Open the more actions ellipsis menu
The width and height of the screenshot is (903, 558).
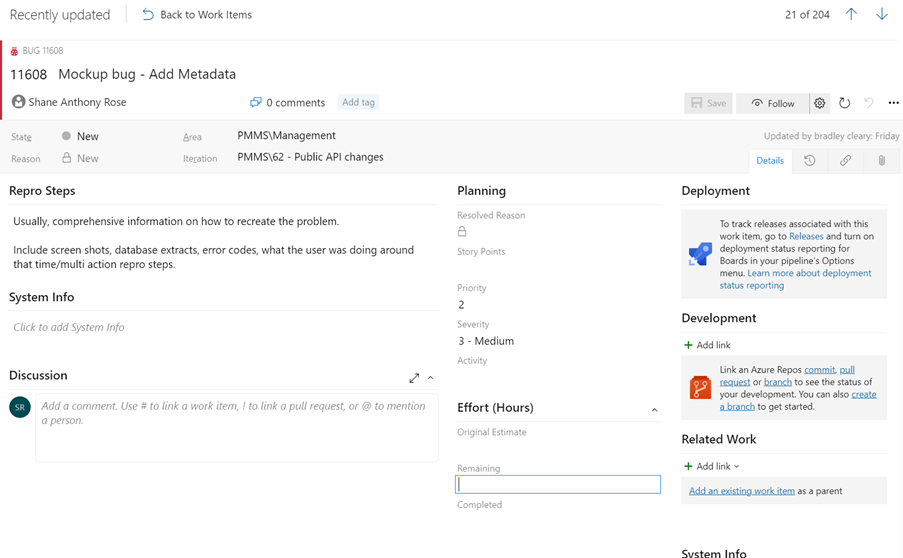[893, 103]
